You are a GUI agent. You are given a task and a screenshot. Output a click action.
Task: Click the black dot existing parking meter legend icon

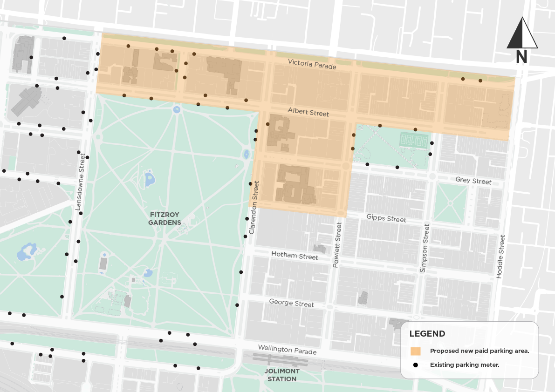416,365
